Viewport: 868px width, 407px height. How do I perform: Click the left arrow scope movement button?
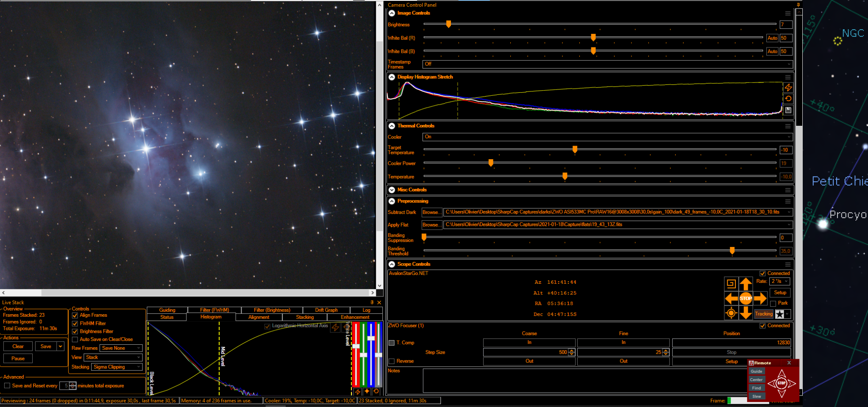pyautogui.click(x=731, y=299)
